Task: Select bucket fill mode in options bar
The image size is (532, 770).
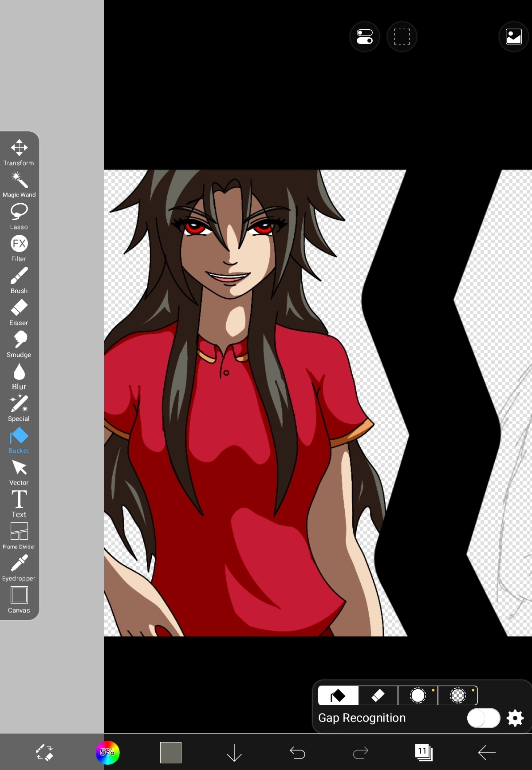Action: coord(338,695)
